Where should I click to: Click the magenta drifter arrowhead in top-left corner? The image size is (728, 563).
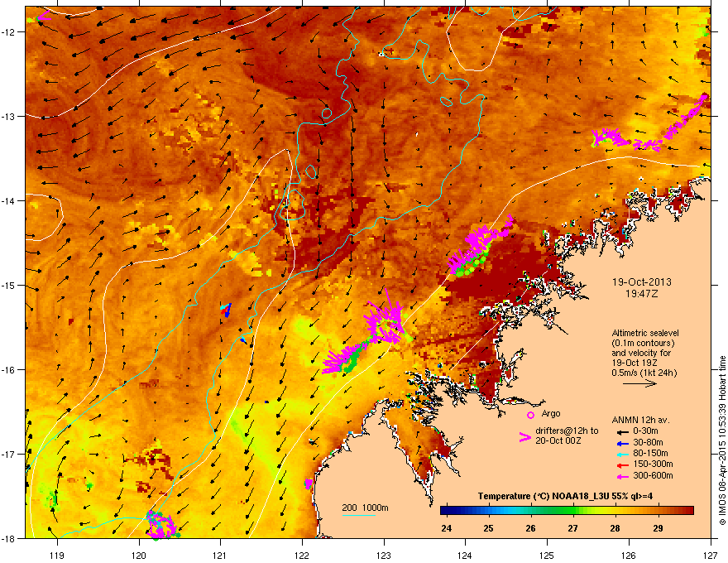coord(43,16)
